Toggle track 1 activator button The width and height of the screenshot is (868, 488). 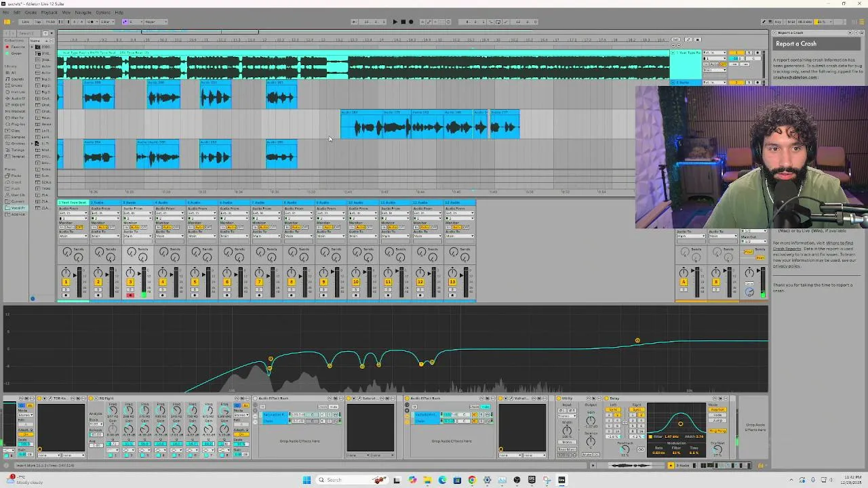66,282
